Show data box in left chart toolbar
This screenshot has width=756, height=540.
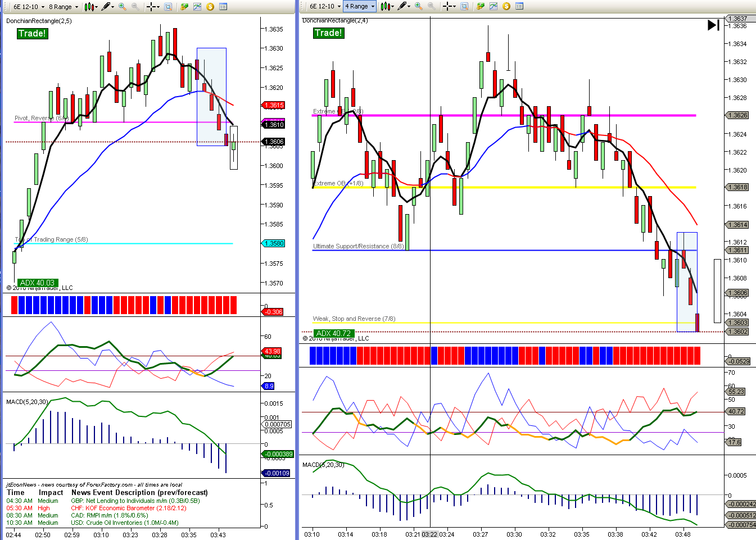coord(168,7)
